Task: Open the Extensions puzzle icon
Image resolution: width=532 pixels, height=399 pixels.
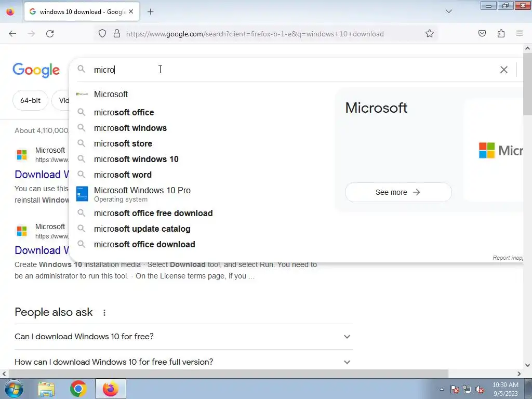Action: coord(501,33)
